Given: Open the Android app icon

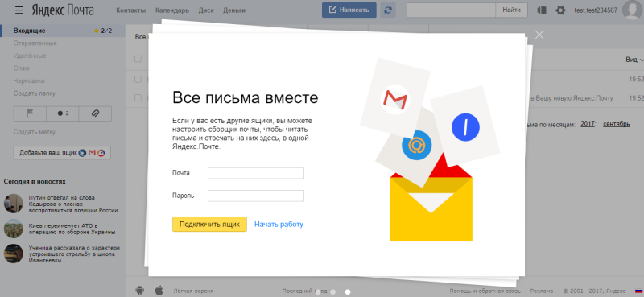Looking at the screenshot, I should pyautogui.click(x=140, y=291).
